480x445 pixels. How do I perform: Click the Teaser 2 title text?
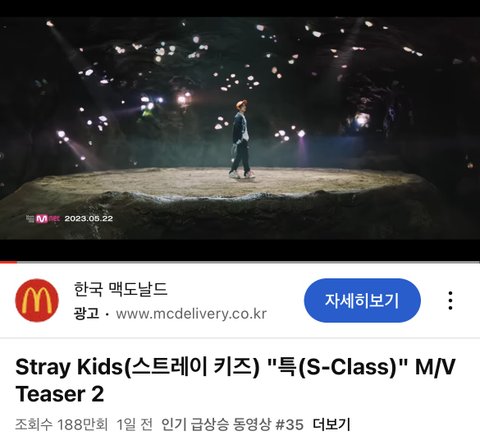click(60, 394)
